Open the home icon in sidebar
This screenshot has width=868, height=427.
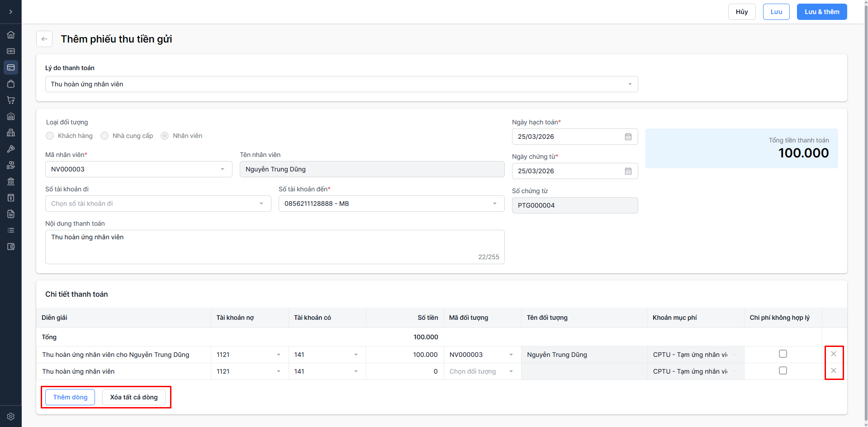coord(11,35)
